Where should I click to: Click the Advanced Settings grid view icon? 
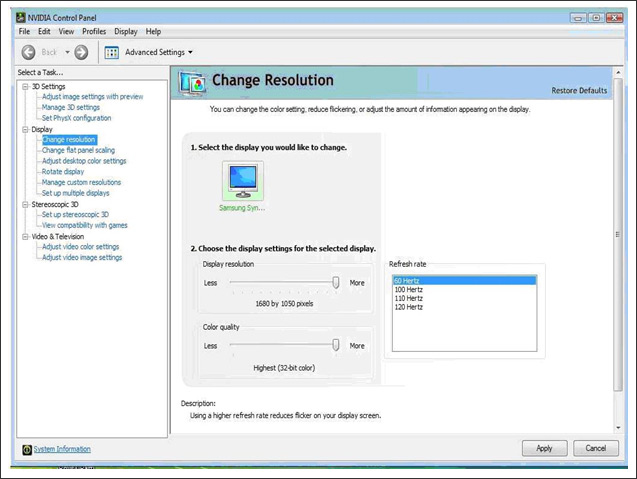point(112,52)
